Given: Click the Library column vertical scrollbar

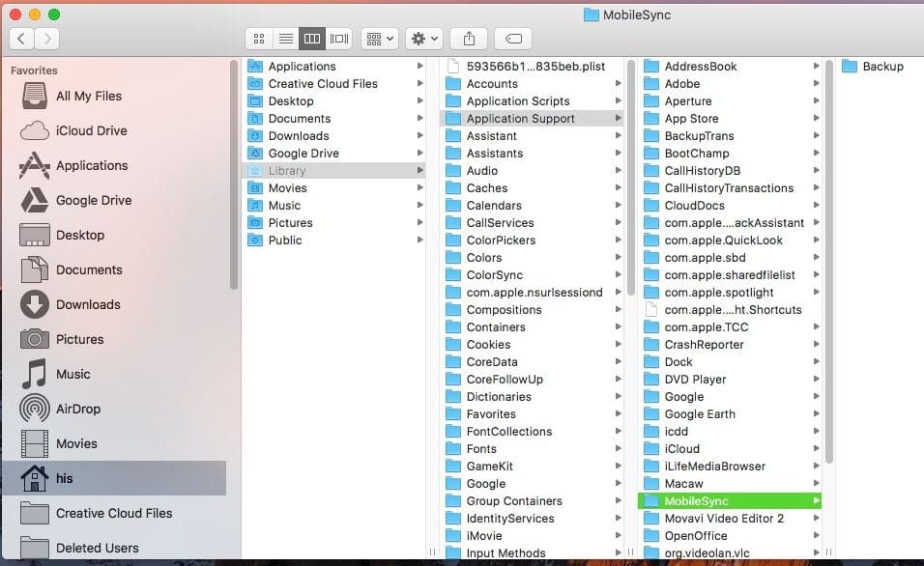Looking at the screenshot, I should tap(631, 178).
